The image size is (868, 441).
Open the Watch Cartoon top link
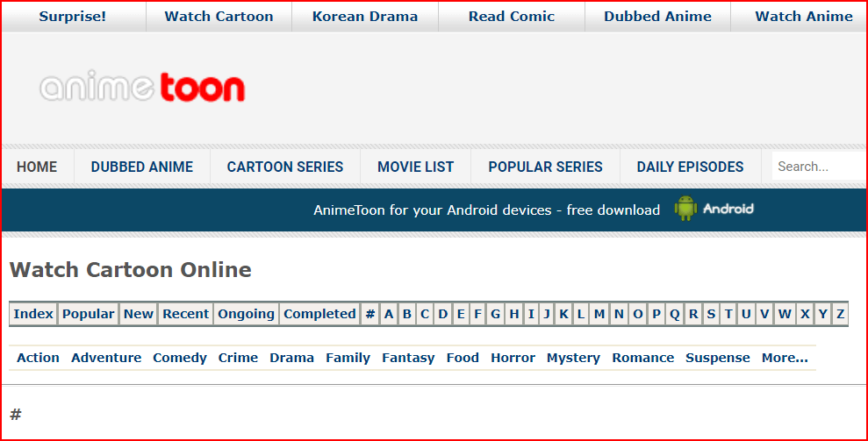pyautogui.click(x=219, y=17)
